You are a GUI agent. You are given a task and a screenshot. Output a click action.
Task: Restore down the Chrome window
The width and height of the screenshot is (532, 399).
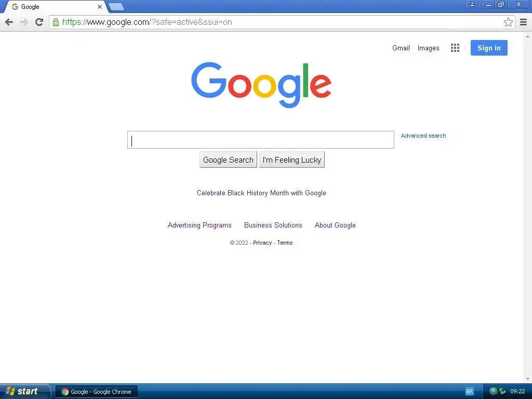pos(501,4)
